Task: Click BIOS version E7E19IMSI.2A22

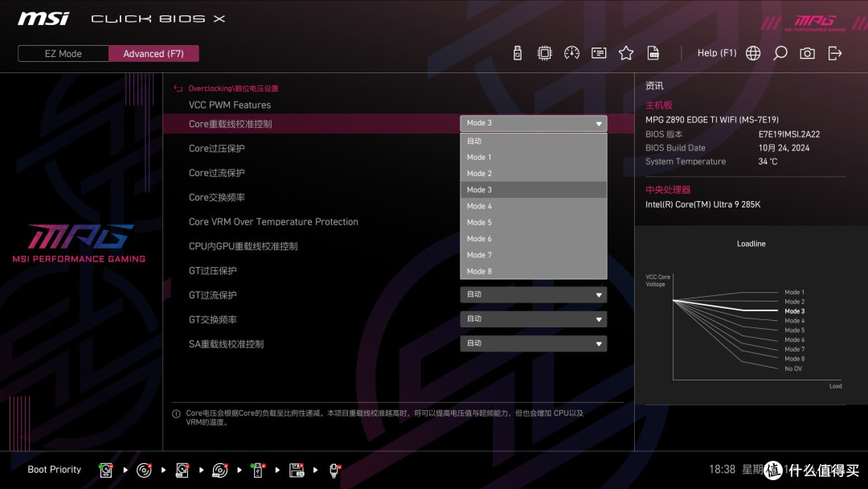Action: click(789, 134)
